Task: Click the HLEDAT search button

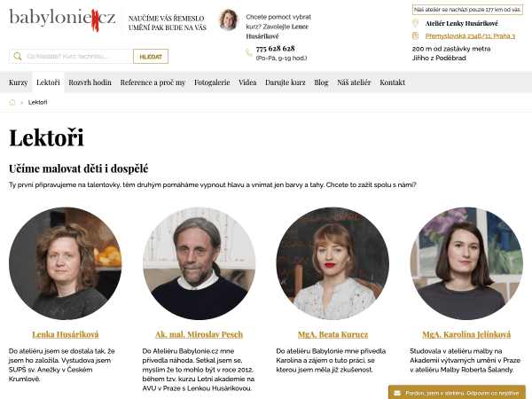Action: (x=151, y=57)
